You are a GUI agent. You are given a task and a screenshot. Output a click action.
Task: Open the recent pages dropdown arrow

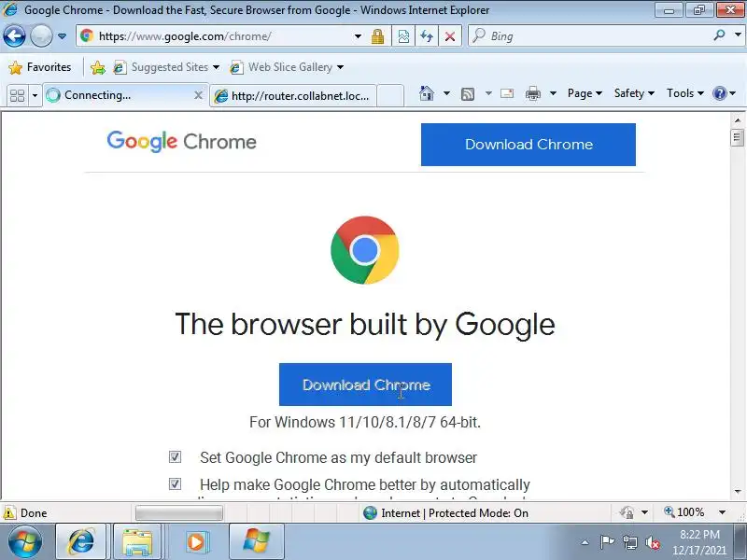pyautogui.click(x=62, y=36)
